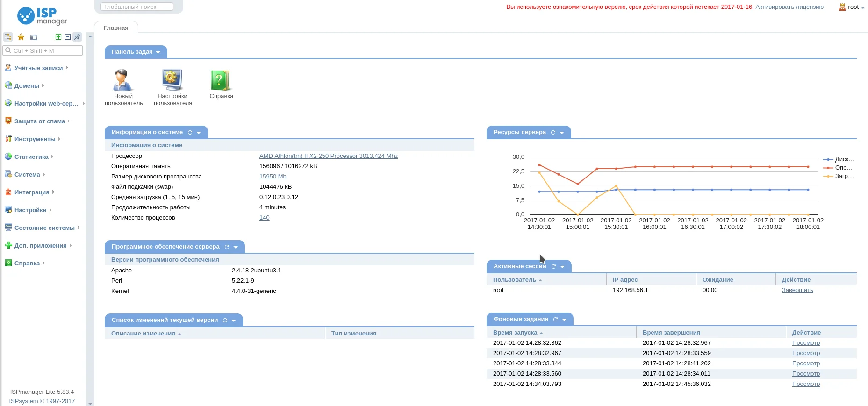
Task: Sort by the Время запуска column header
Action: [515, 333]
